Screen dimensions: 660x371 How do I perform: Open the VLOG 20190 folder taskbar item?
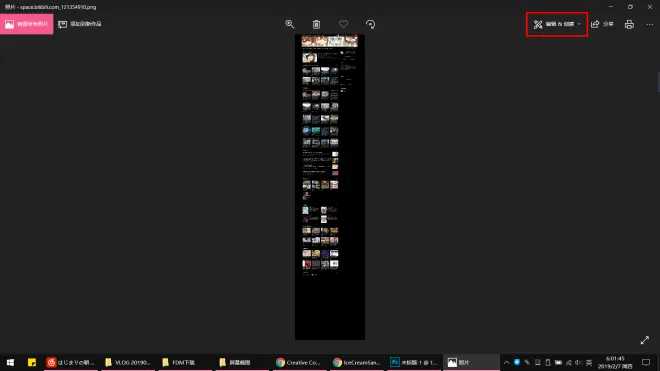coord(128,363)
